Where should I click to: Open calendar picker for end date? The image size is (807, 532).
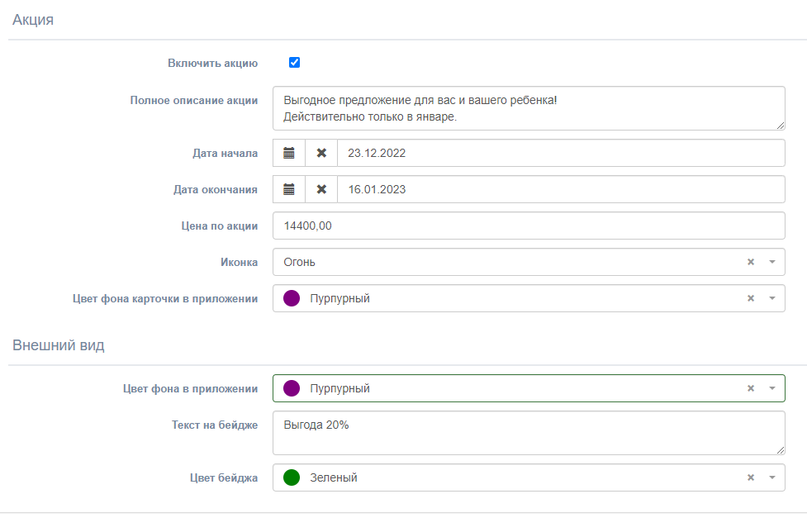tap(289, 189)
